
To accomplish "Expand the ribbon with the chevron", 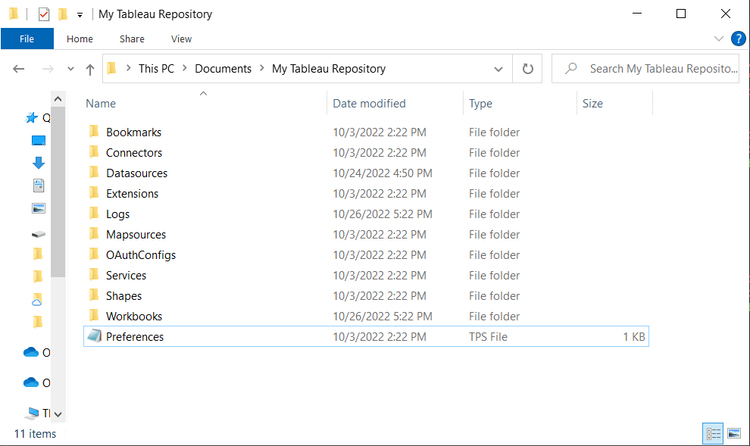I will (x=718, y=39).
